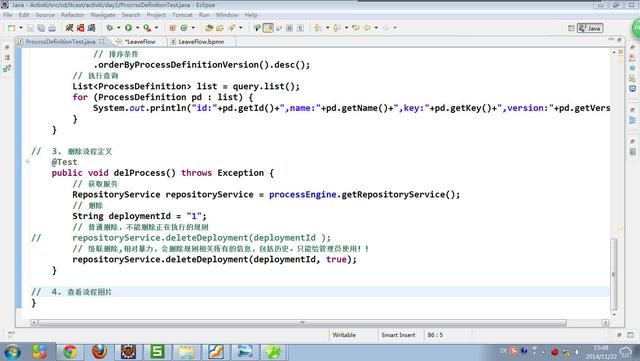The width and height of the screenshot is (640, 361).
Task: Click the Print toolbar icon
Action: (x=52, y=28)
